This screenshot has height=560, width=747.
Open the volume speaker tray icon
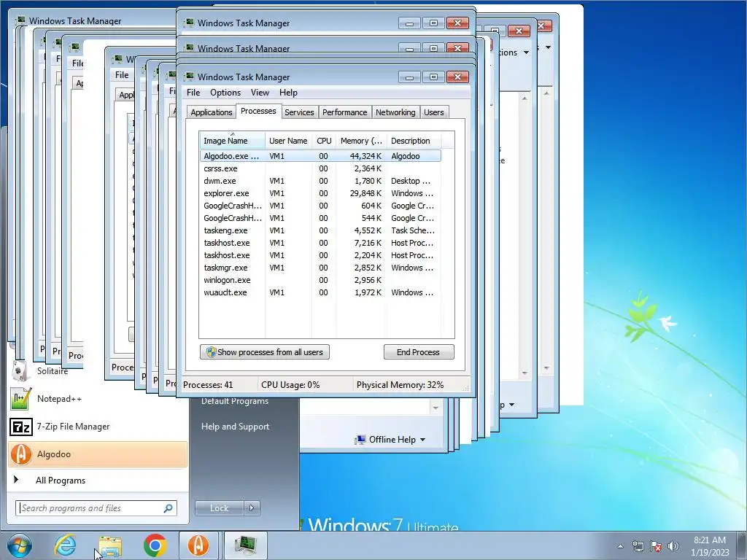pyautogui.click(x=673, y=546)
